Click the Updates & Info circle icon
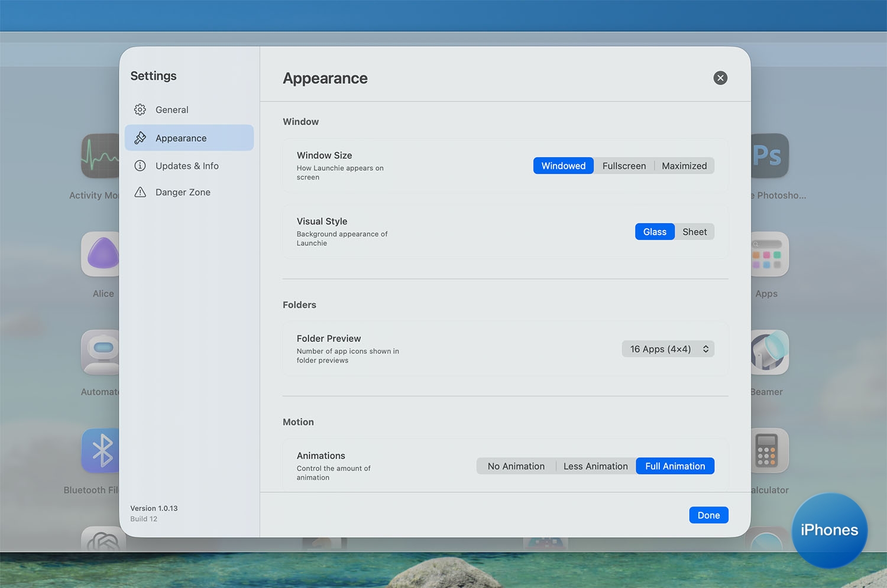Viewport: 887px width, 588px height. click(140, 166)
